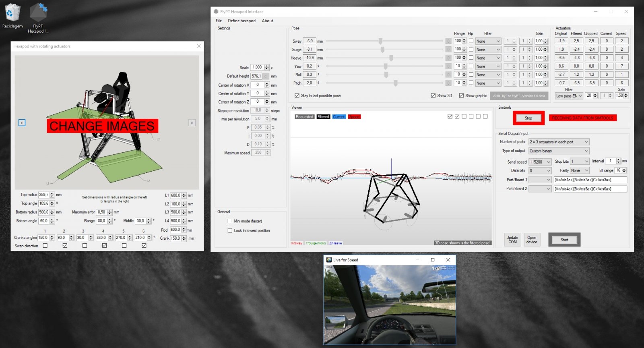Viewport: 644px width, 348px height.
Task: Click the Live for Speed window icon
Action: pyautogui.click(x=329, y=260)
